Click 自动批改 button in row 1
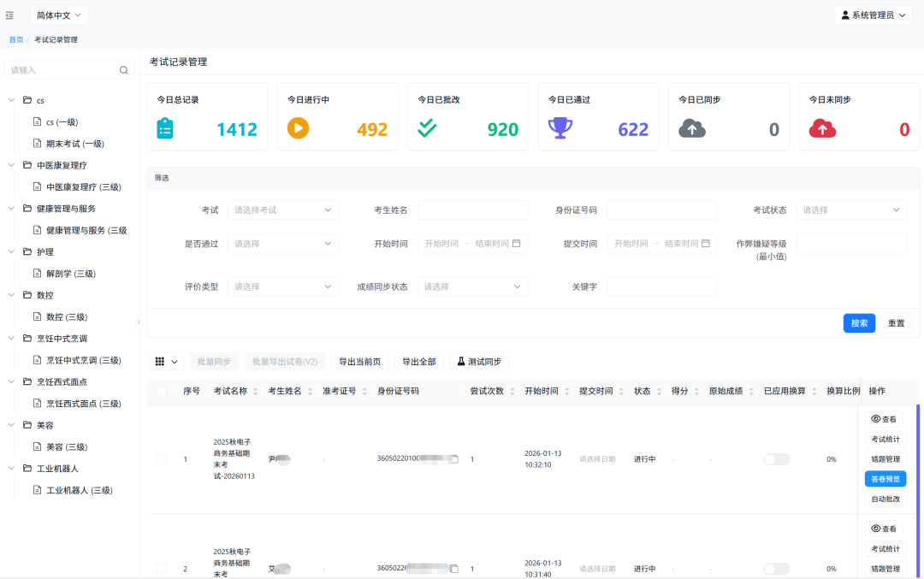This screenshot has height=579, width=924. coord(885,499)
